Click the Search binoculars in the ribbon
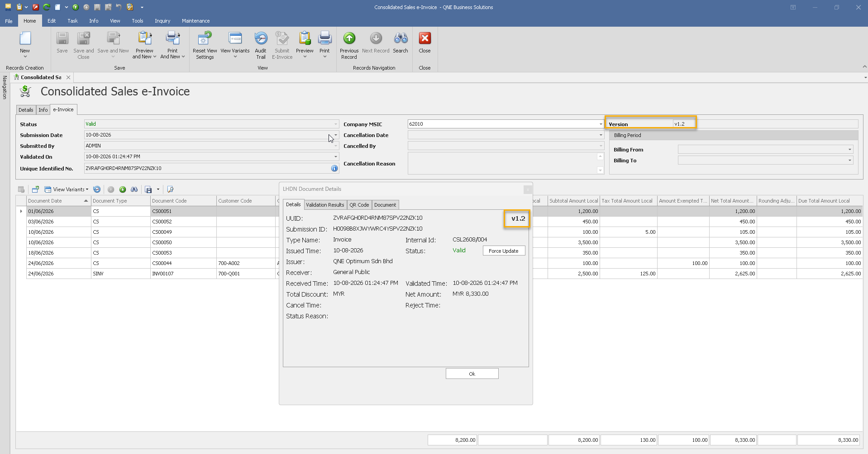This screenshot has width=868, height=454. click(401, 39)
